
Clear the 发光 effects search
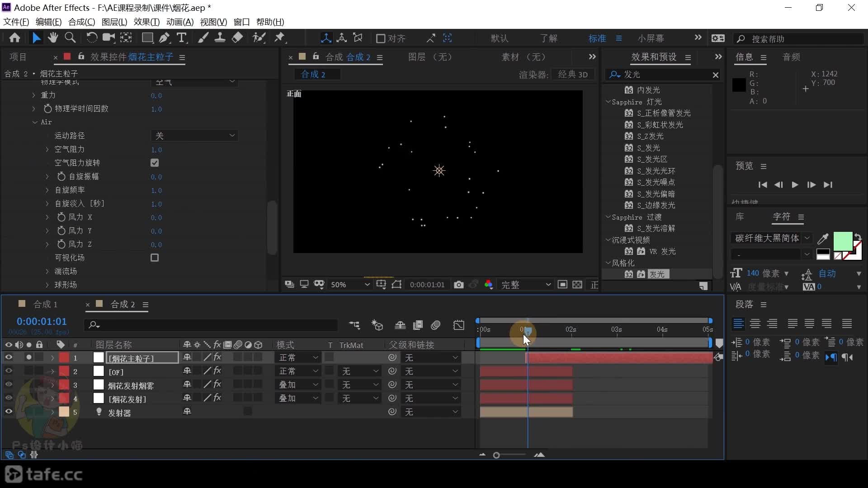tap(715, 75)
